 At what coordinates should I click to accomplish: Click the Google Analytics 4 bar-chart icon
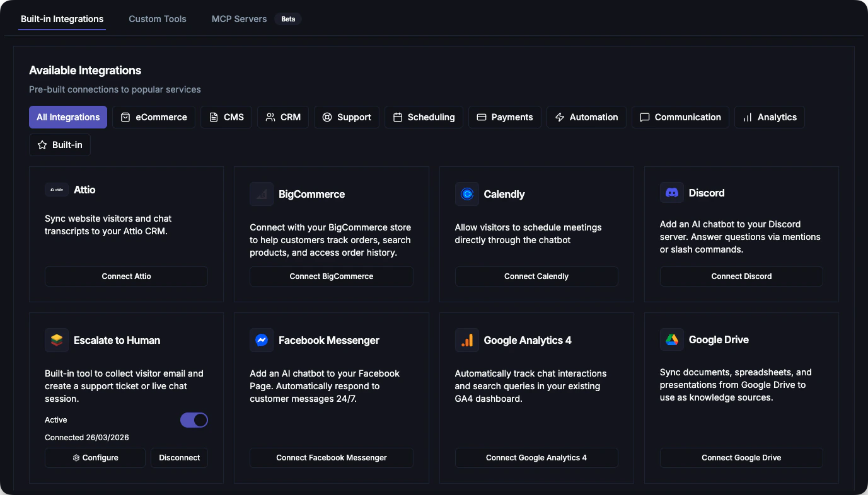(x=466, y=340)
